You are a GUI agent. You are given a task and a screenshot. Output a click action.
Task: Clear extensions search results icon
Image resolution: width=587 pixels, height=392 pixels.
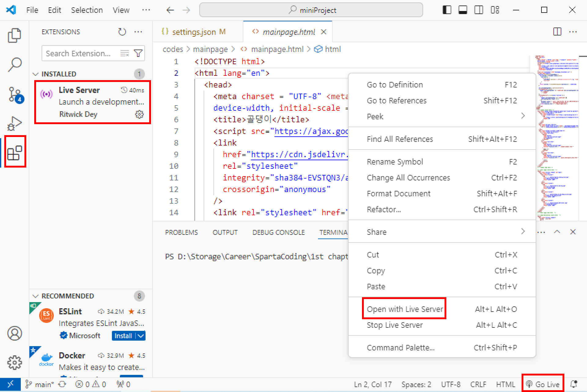click(x=124, y=54)
